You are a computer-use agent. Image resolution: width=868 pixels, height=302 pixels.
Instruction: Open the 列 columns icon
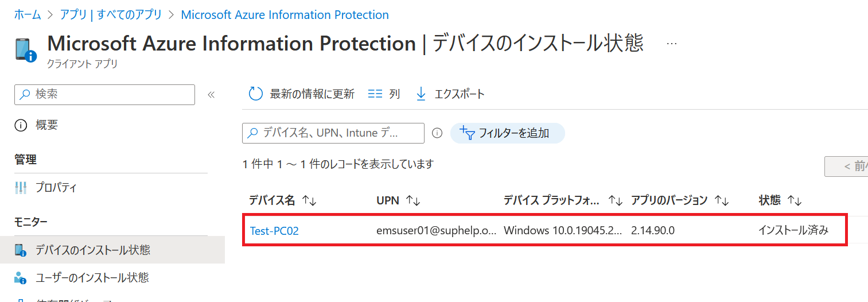pyautogui.click(x=375, y=94)
